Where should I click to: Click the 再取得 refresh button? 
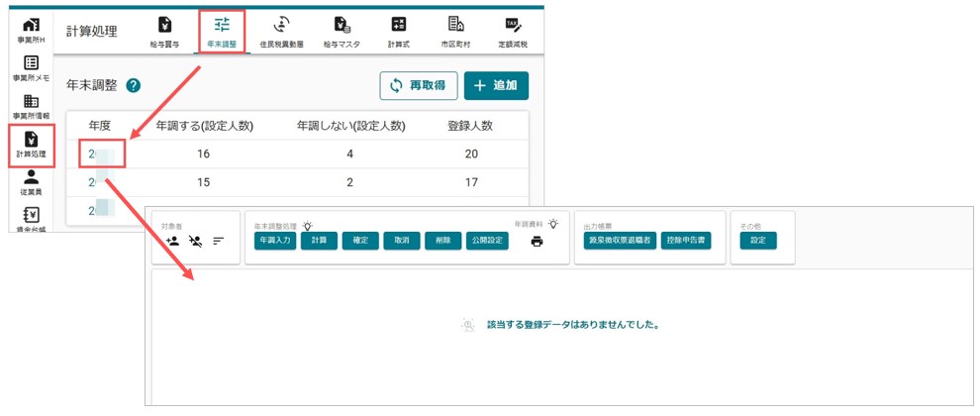click(x=419, y=86)
